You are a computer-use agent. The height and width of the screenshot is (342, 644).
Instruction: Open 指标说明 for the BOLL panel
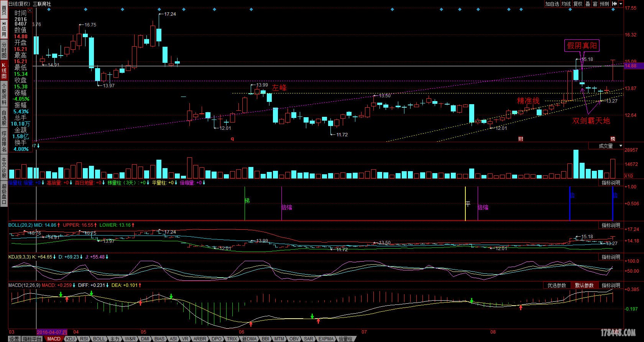pyautogui.click(x=611, y=225)
